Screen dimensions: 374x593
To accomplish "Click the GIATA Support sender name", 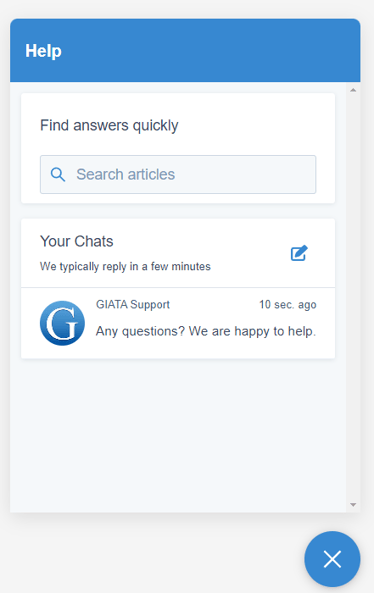I will pos(133,304).
